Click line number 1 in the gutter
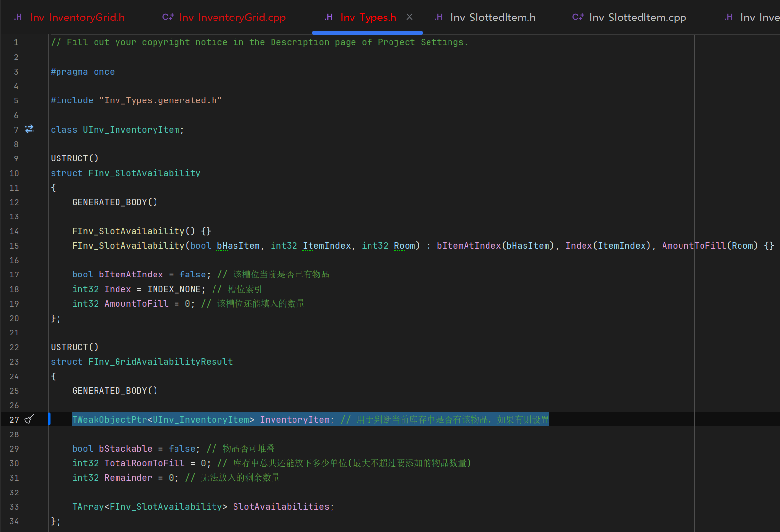The image size is (780, 532). [x=16, y=42]
